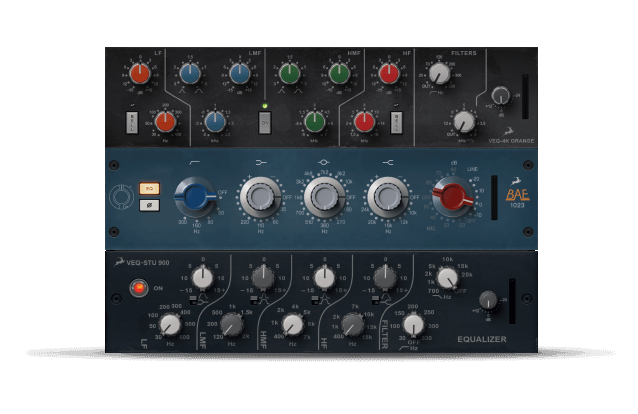Click the red gain knob on BAE 1023
Viewport: 638px width, 414px height.
click(x=453, y=197)
